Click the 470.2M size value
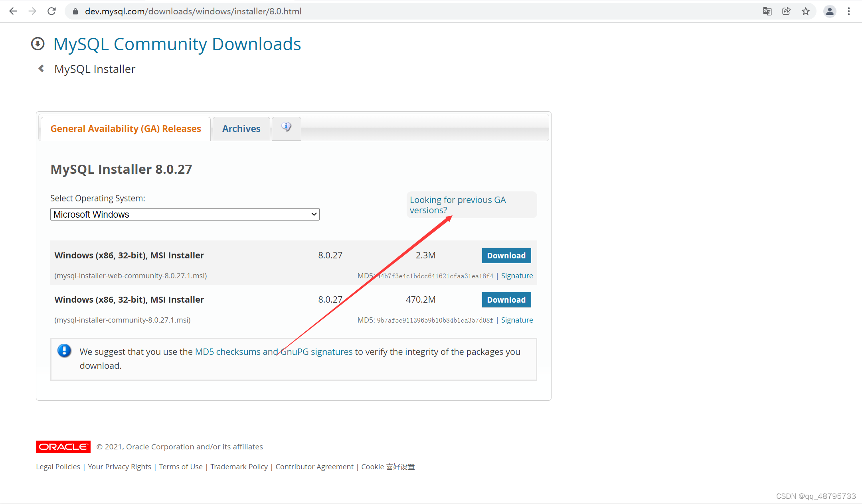 coord(421,299)
